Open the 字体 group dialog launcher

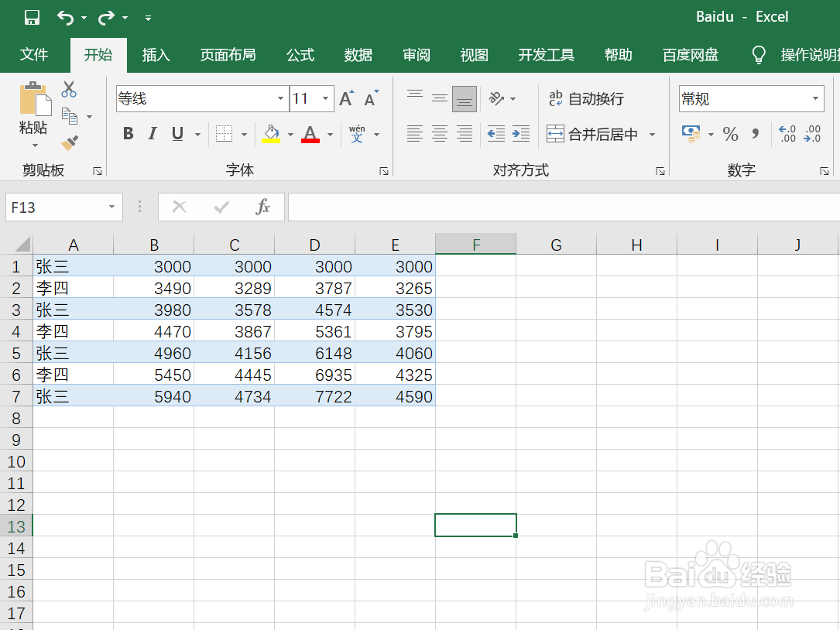pos(384,169)
